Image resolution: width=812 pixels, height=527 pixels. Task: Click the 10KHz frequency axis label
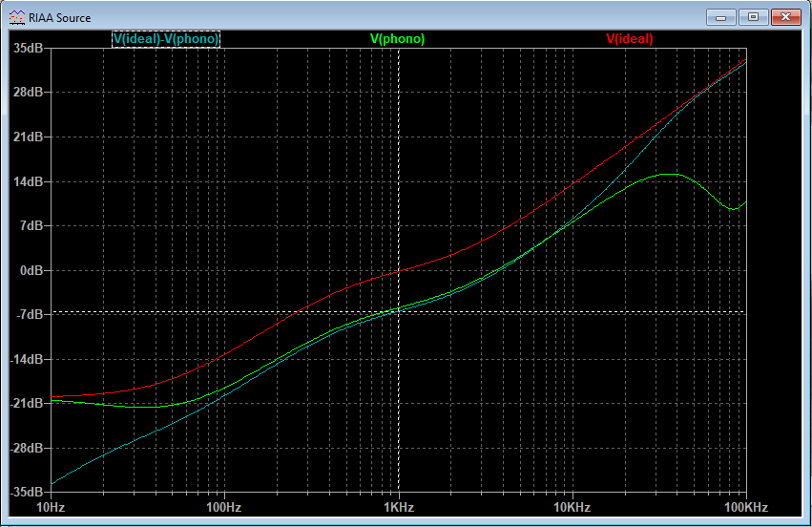coord(573,507)
